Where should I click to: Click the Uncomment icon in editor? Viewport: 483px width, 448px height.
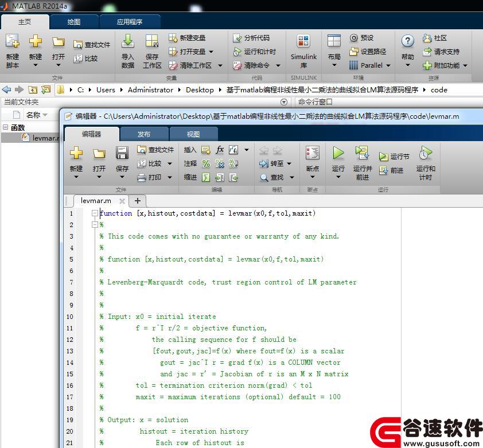tap(220, 163)
